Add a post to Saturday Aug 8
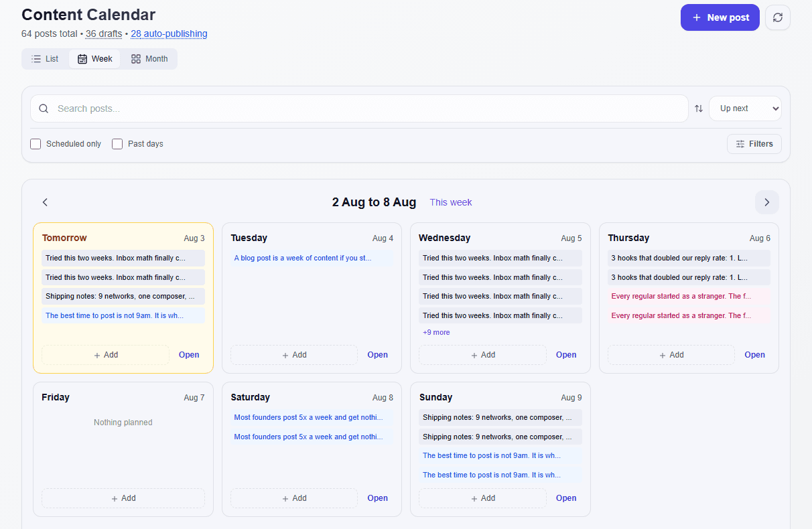This screenshot has height=529, width=812. (x=294, y=498)
